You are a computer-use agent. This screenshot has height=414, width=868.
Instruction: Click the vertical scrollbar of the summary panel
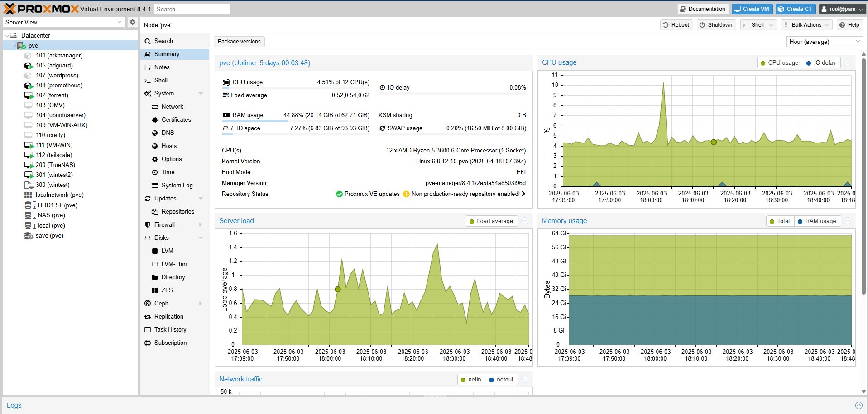click(863, 176)
